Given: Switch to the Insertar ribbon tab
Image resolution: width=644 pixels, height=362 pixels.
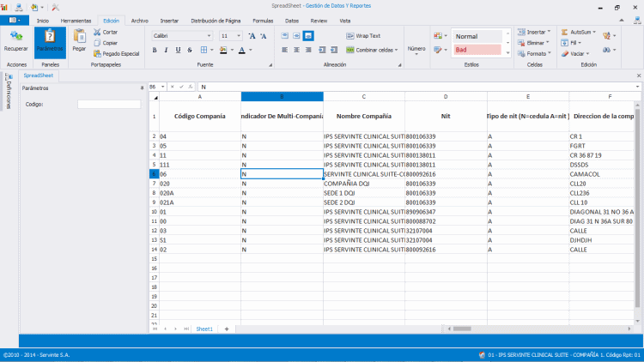Looking at the screenshot, I should click(x=170, y=20).
